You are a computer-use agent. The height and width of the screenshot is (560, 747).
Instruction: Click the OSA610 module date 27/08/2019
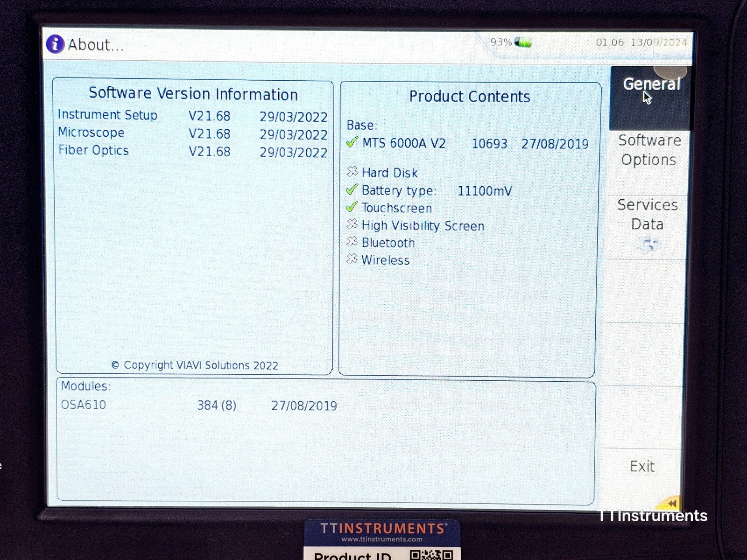304,406
